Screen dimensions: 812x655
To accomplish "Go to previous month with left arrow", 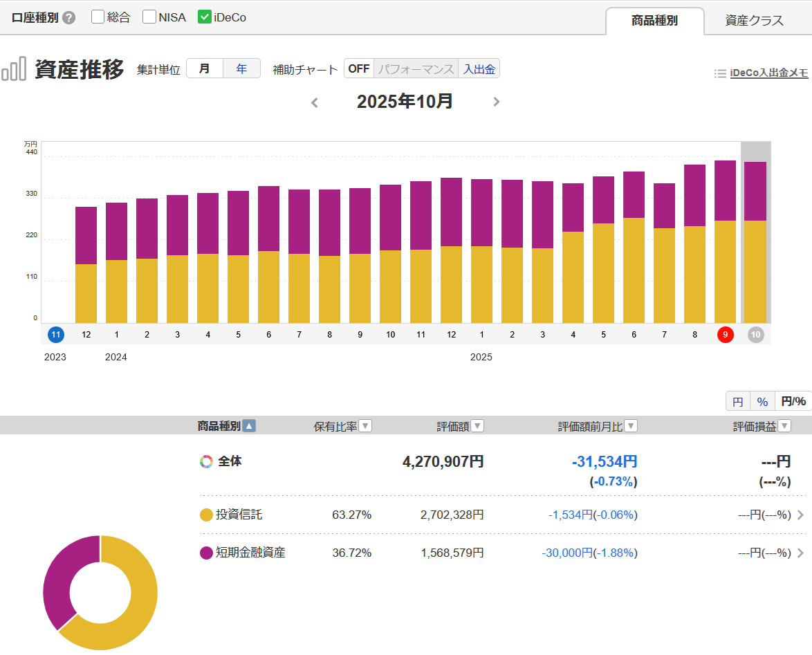I will 315,102.
